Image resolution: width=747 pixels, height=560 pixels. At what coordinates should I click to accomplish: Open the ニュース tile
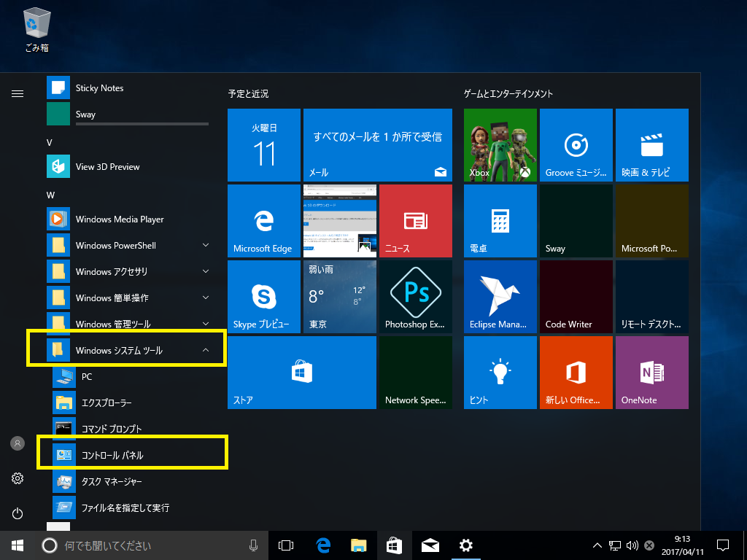point(416,221)
